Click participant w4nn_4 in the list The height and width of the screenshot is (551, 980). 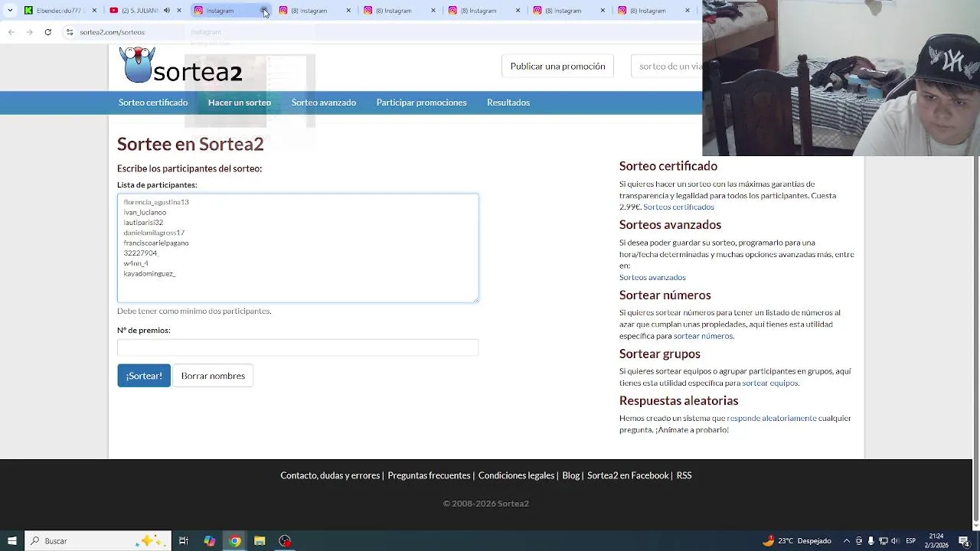[136, 263]
